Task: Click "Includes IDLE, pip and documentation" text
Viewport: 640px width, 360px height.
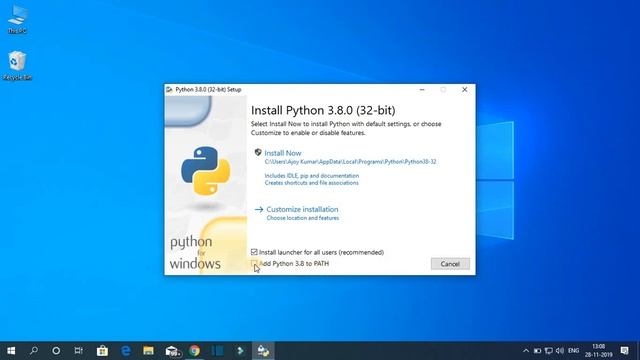Action: point(312,176)
